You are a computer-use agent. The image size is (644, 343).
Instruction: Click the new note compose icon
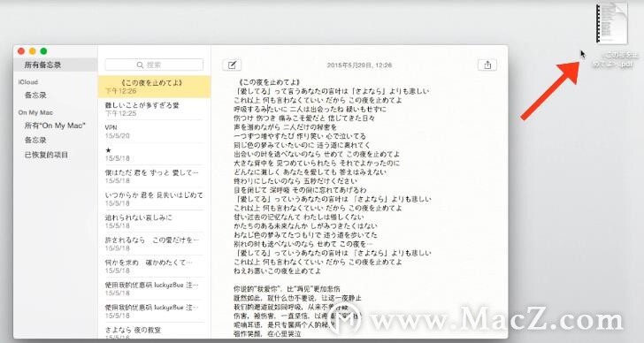tap(232, 65)
